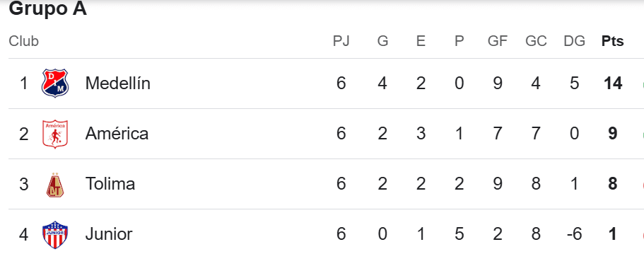
Task: Click the América club crest icon
Action: [55, 134]
